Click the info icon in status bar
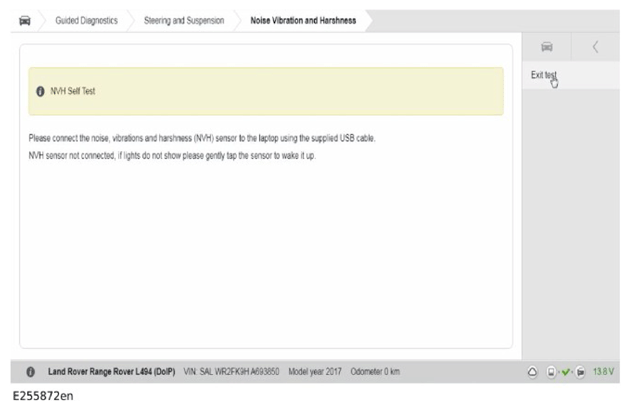 pos(31,372)
